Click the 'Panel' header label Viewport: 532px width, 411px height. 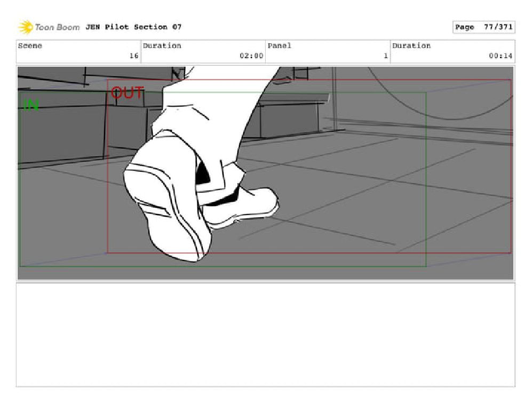[x=279, y=46]
